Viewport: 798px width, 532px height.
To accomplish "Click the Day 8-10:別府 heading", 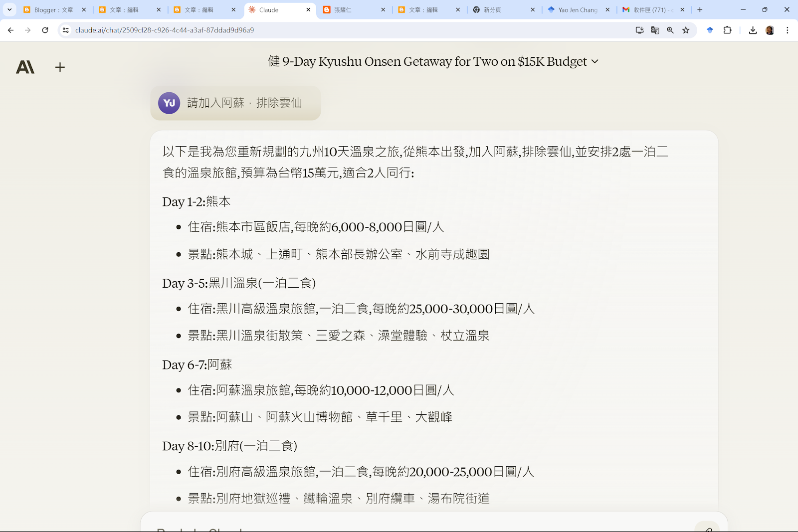I will tap(229, 446).
